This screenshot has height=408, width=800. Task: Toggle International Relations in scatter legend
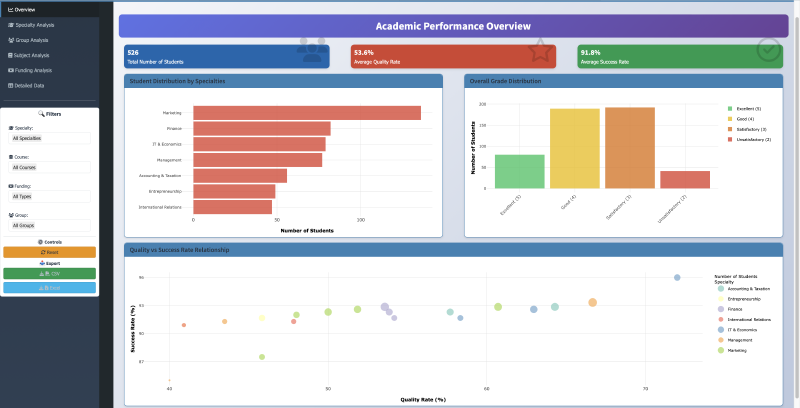click(744, 320)
